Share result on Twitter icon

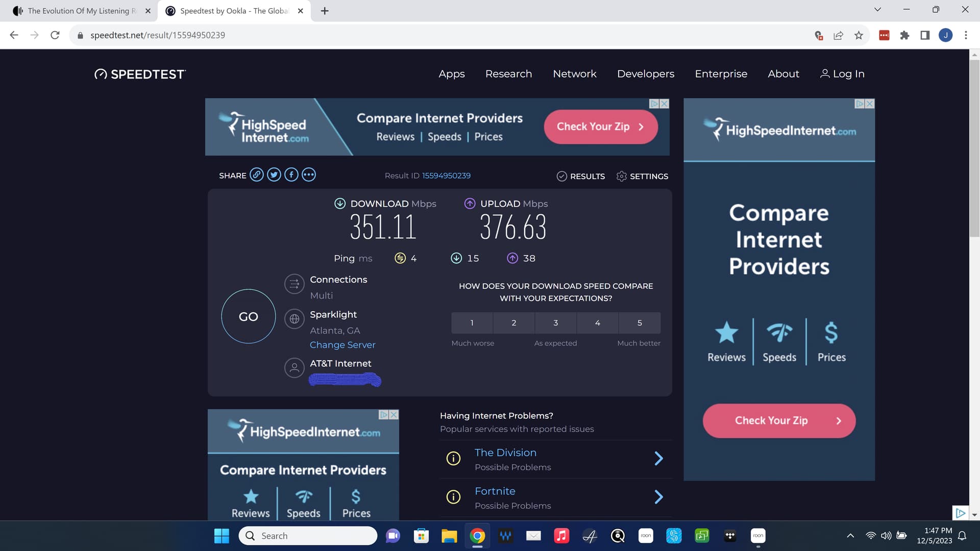click(274, 175)
